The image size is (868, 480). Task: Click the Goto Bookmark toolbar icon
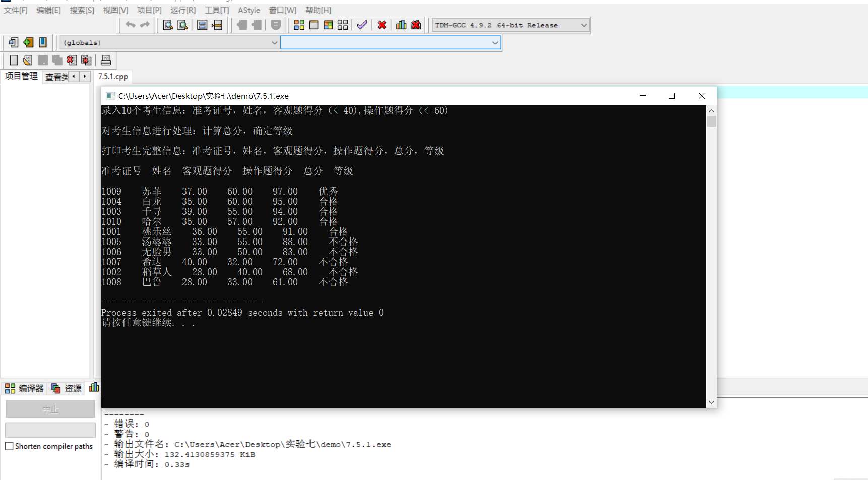[x=217, y=25]
